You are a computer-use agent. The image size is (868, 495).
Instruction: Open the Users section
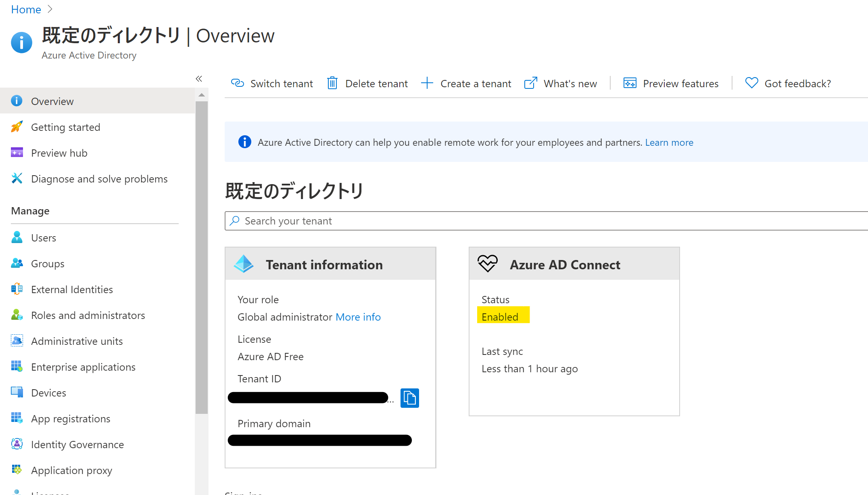(x=43, y=237)
